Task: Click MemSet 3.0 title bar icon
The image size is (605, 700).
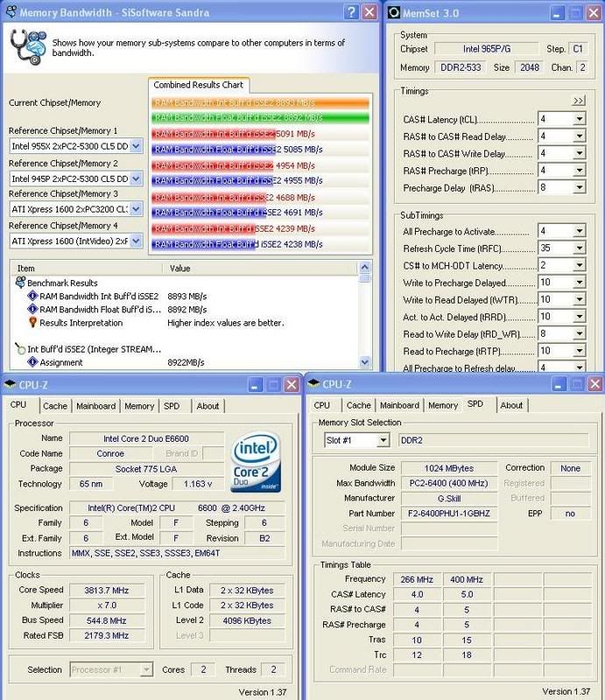Action: click(x=394, y=12)
